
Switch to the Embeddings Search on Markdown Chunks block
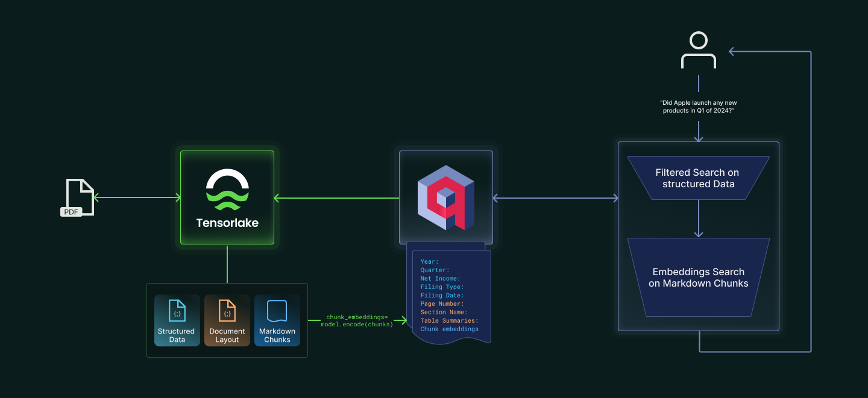(x=698, y=277)
